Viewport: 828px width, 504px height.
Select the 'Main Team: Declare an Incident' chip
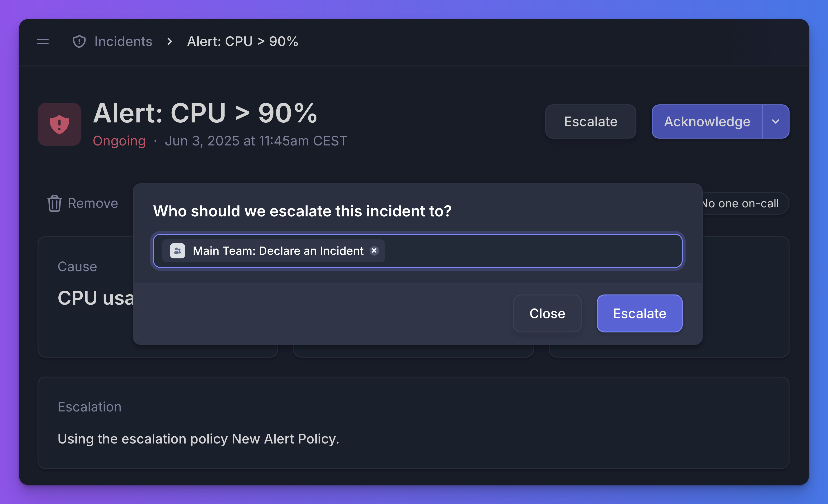pyautogui.click(x=278, y=251)
